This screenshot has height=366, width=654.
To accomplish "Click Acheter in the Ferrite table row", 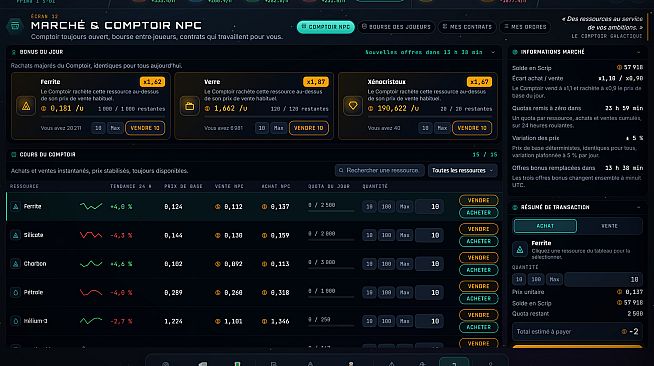I will (x=478, y=213).
